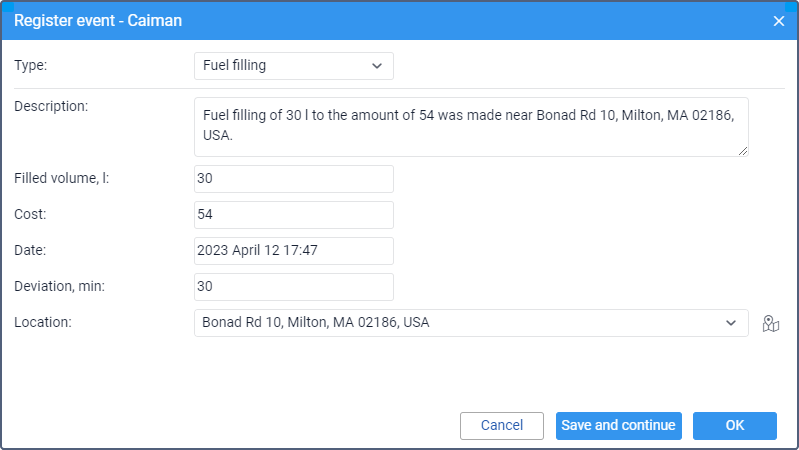
Task: Close the Register event dialog
Action: click(x=779, y=21)
